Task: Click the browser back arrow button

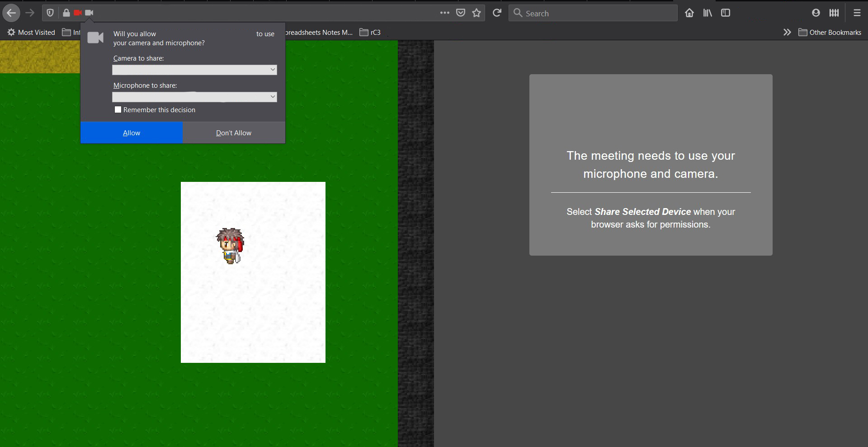Action: click(x=11, y=13)
